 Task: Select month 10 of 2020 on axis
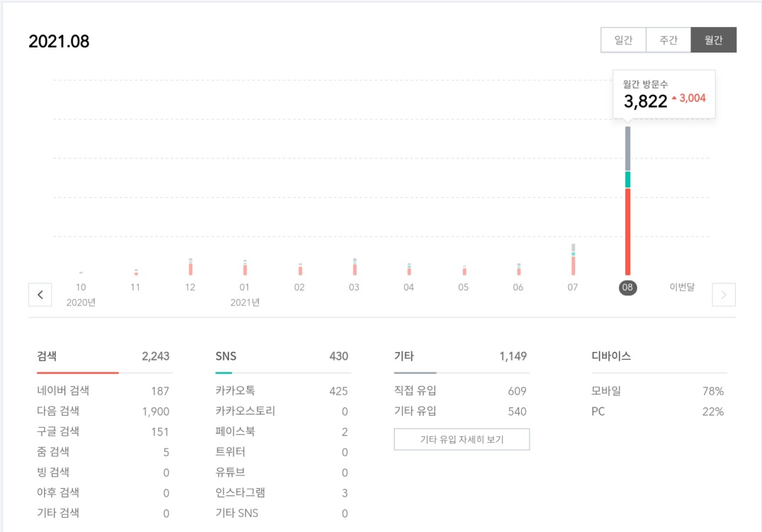pos(81,287)
